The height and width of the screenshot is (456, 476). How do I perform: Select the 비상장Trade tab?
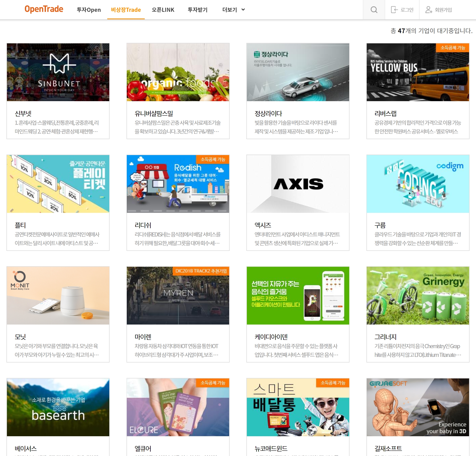126,10
